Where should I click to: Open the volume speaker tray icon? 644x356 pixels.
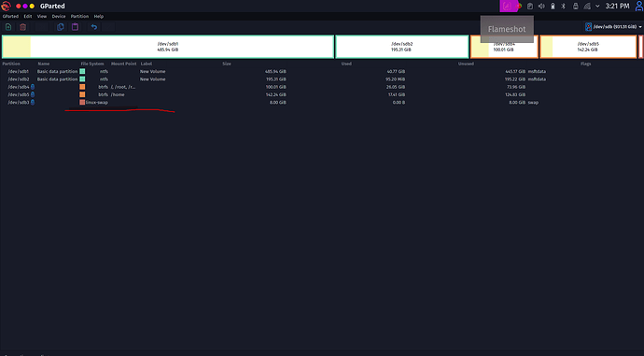[x=541, y=7]
